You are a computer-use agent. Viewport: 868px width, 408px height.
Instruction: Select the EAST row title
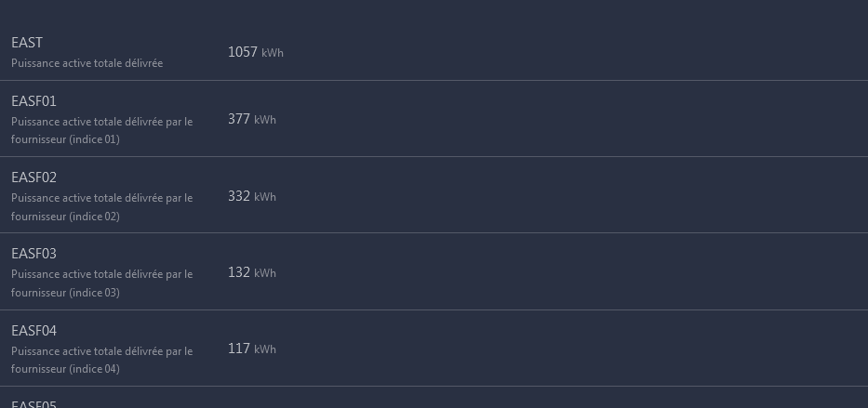coord(27,43)
